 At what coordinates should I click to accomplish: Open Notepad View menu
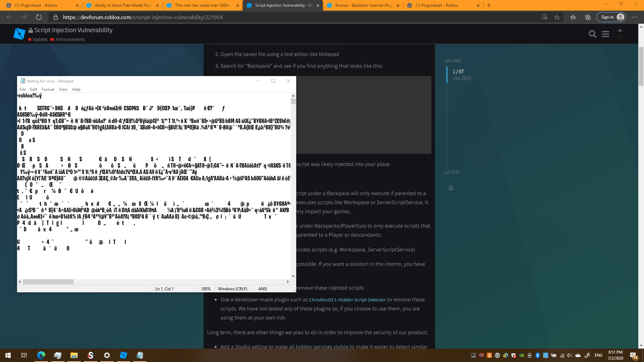[63, 89]
